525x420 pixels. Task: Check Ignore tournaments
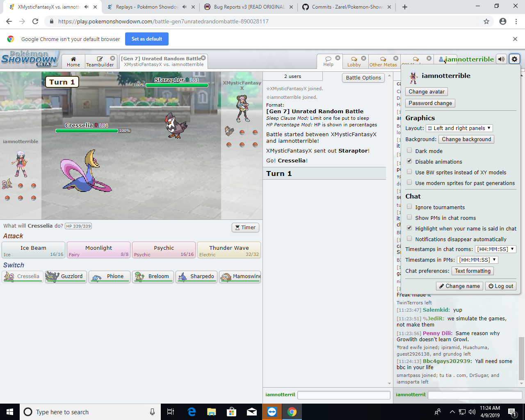click(409, 207)
